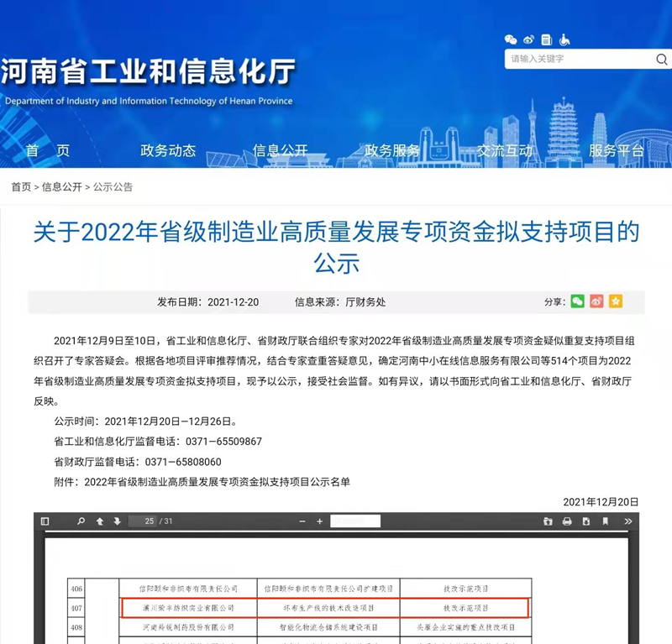Share the article to Weibo (red icon)
The image size is (672, 644).
pos(596,301)
